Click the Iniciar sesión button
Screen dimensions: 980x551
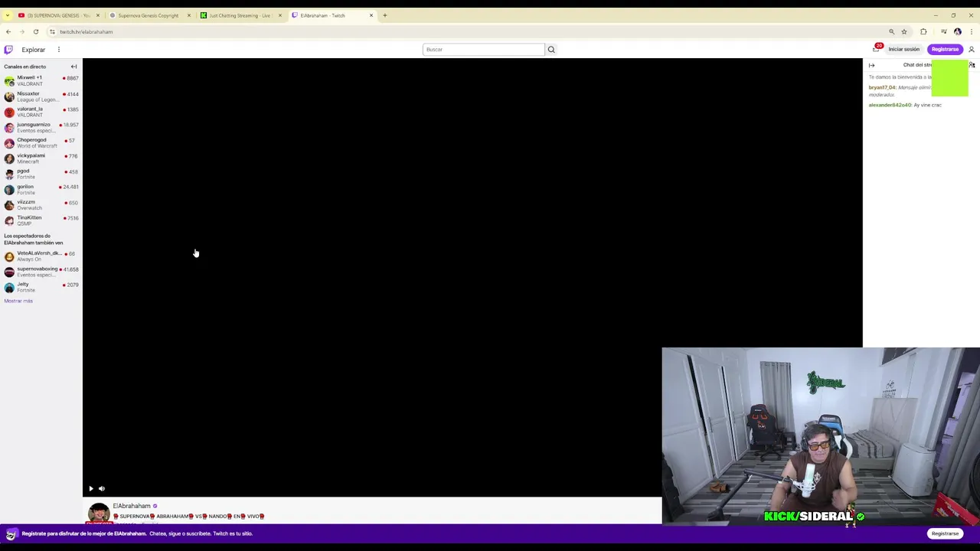click(x=903, y=49)
